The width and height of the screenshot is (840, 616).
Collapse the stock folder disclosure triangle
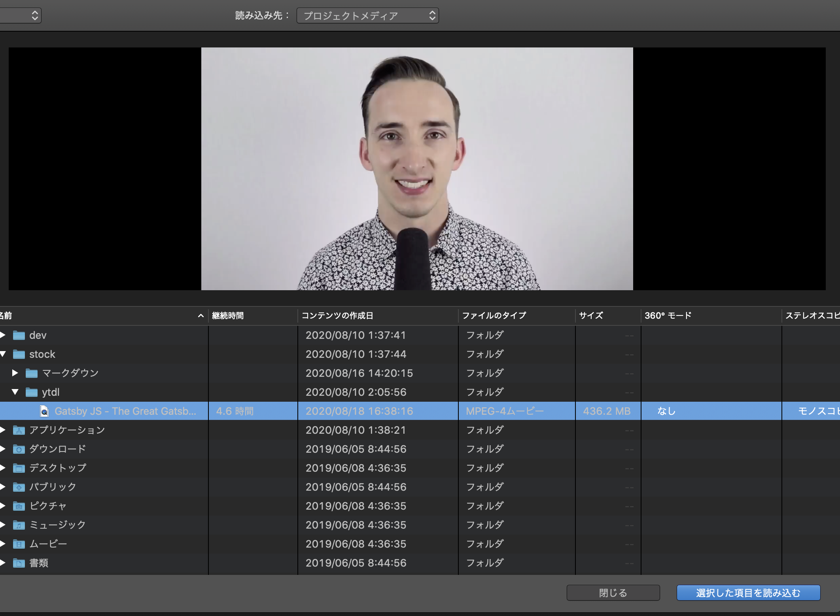3,354
